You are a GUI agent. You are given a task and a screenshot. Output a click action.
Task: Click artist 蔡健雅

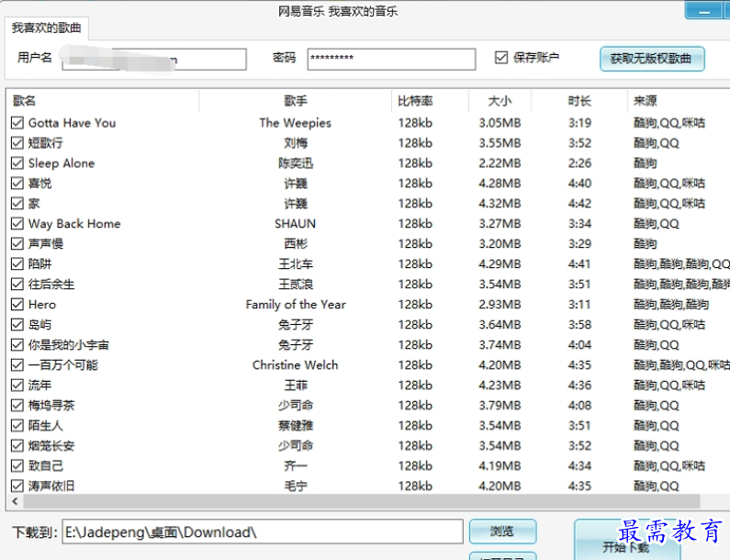click(296, 425)
